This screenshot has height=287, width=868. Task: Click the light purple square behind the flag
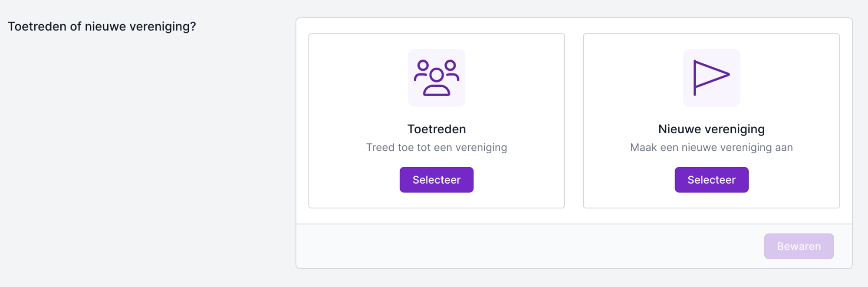point(711,78)
